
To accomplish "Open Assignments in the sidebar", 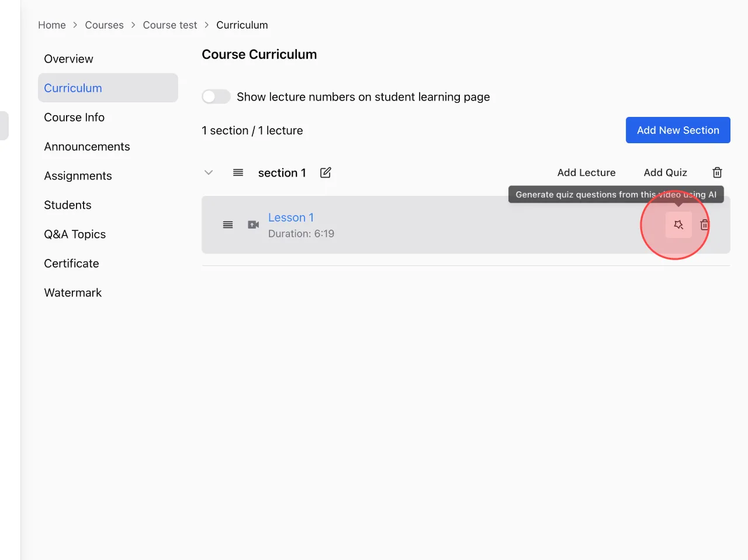I will point(108,175).
